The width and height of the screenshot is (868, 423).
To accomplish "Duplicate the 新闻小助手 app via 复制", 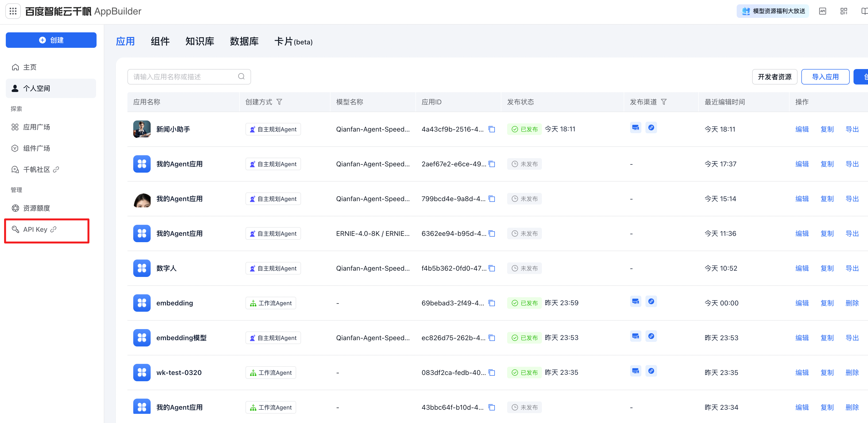I will tap(827, 129).
